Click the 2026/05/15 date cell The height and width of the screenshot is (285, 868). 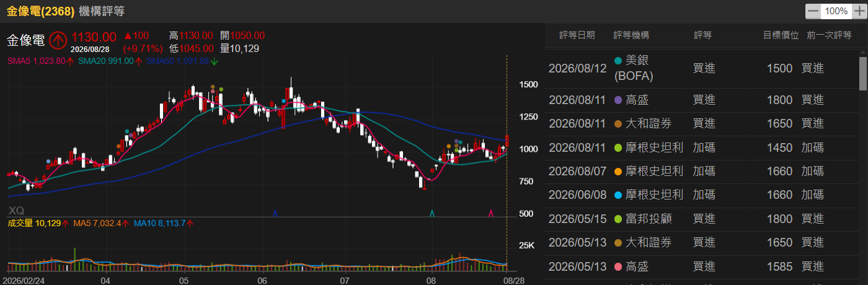[x=578, y=219]
